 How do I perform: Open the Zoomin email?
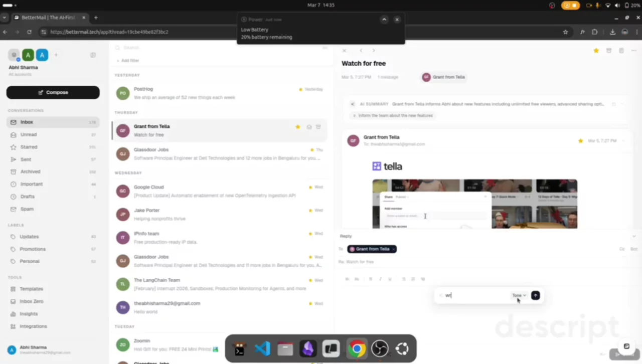point(220,345)
